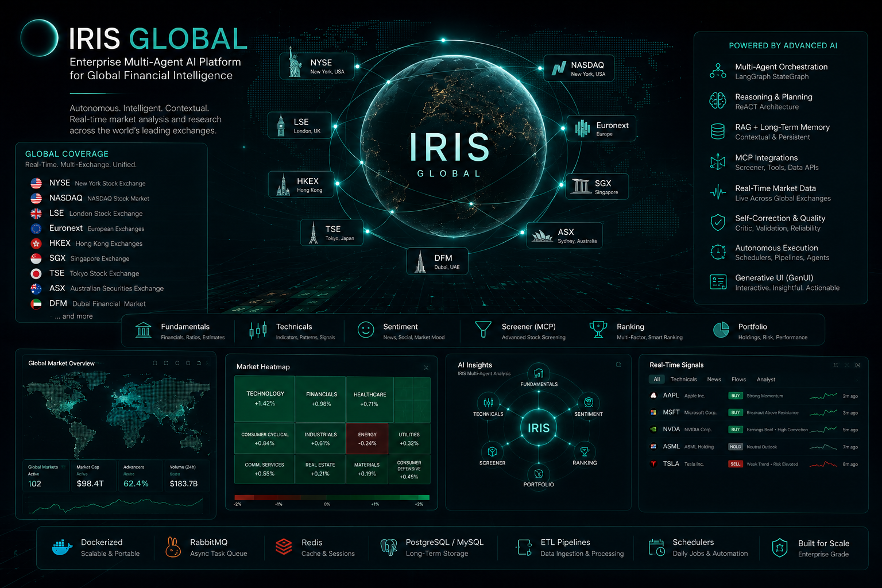Click the BUY badge for AAPL
882x588 pixels.
[735, 396]
